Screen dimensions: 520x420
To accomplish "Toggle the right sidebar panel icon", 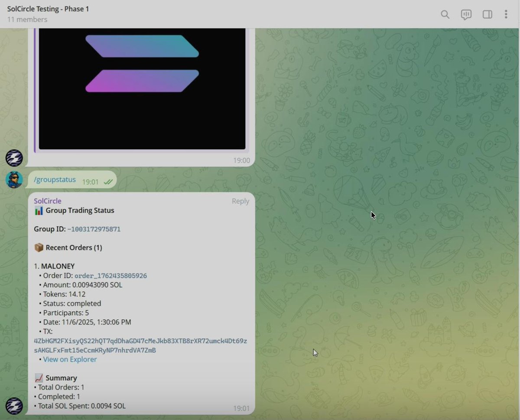I will (487, 15).
